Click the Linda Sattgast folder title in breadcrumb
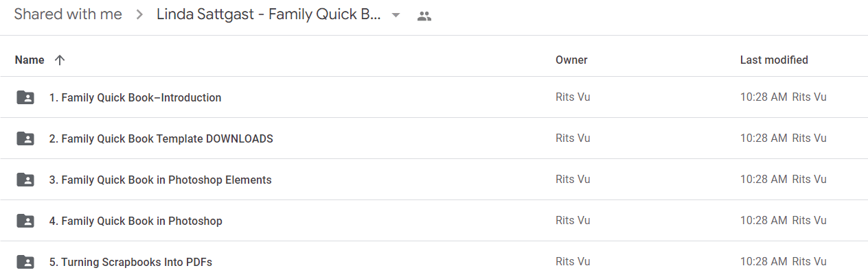This screenshot has height=279, width=868. click(x=269, y=14)
